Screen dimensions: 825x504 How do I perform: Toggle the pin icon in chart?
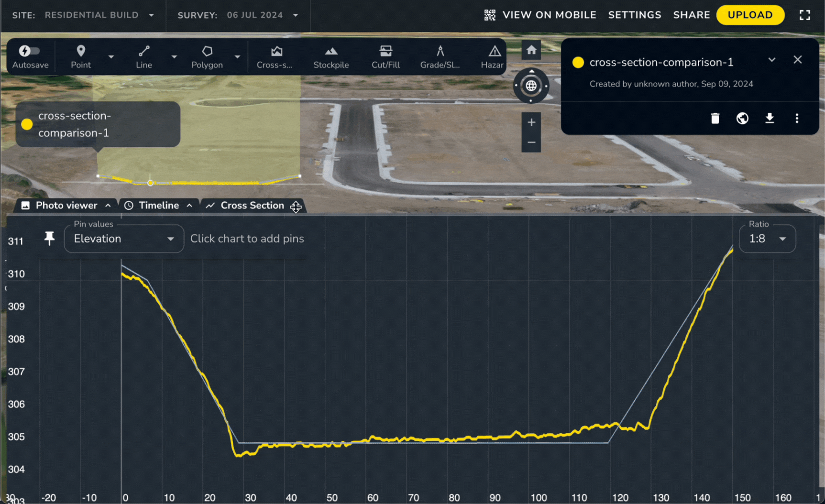coord(49,238)
